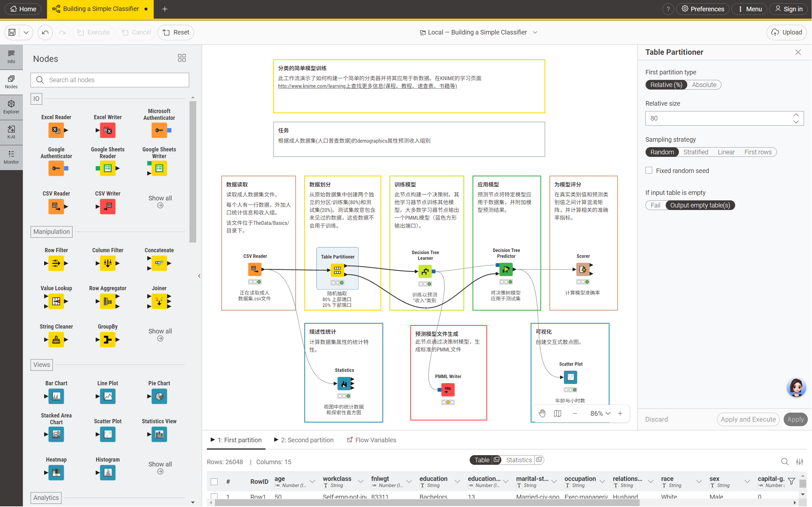The height and width of the screenshot is (507, 812).
Task: Enable the pan mode hand tool
Action: click(542, 414)
